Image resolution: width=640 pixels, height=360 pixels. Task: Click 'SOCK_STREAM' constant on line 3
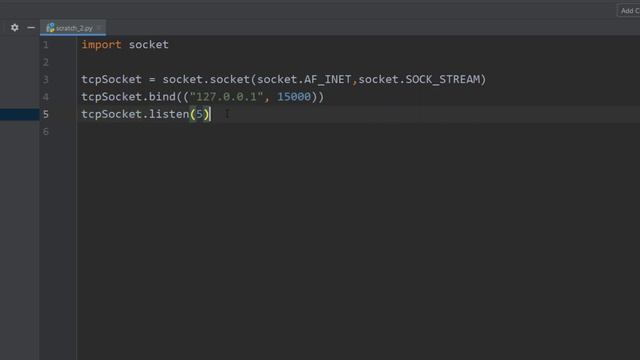[x=442, y=80]
